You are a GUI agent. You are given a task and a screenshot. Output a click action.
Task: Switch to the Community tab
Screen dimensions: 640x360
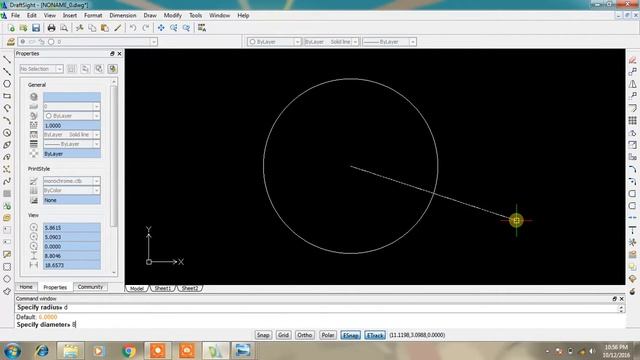point(90,287)
